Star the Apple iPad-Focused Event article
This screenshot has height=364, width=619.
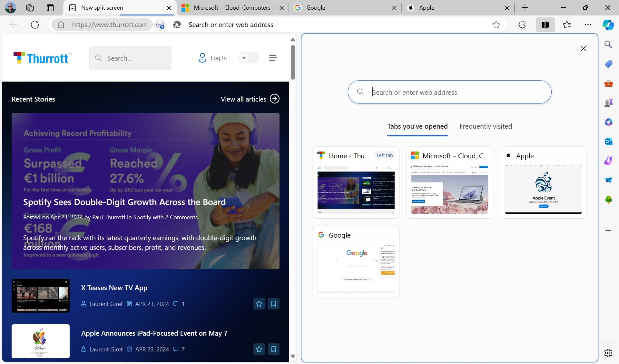(259, 349)
